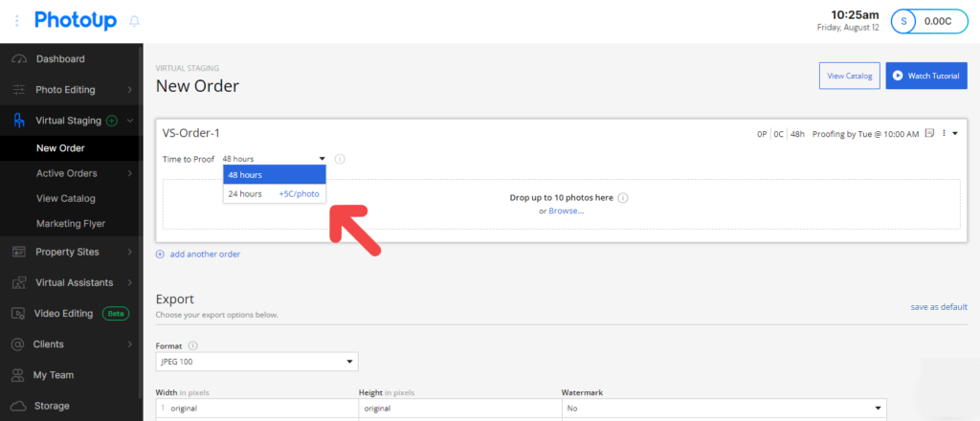Click the View Catalog button
Viewport: 980px width, 421px height.
click(850, 76)
